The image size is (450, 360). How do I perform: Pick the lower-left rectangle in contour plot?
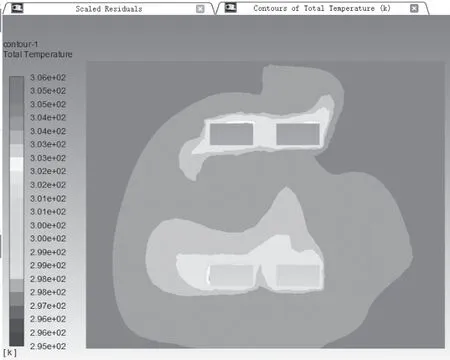tap(231, 275)
